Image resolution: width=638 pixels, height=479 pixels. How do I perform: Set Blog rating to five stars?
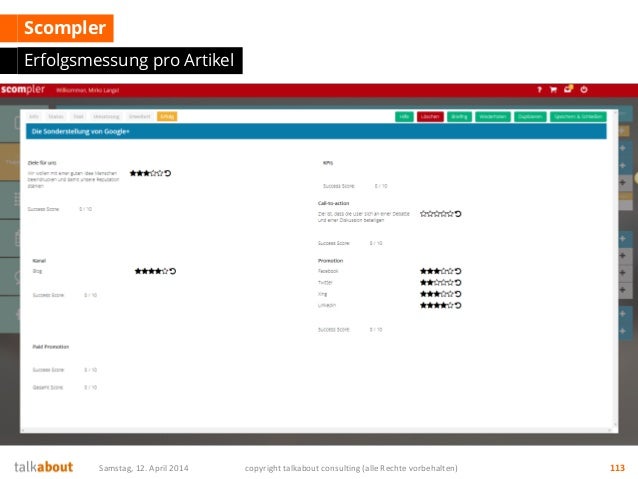pos(165,271)
